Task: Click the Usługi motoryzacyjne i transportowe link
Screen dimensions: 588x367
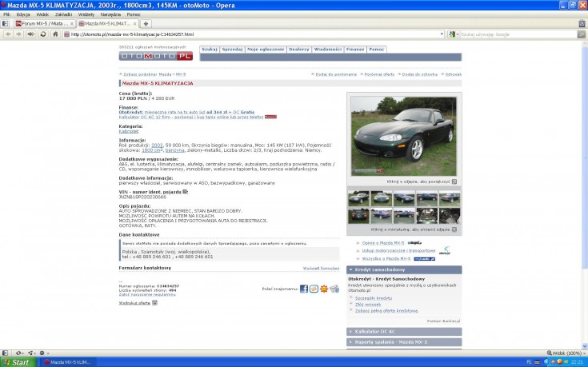Action: 398,251
